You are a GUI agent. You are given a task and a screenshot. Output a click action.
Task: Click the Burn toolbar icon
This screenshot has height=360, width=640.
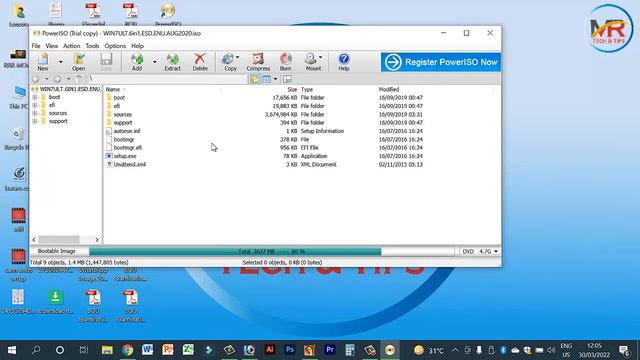point(286,62)
